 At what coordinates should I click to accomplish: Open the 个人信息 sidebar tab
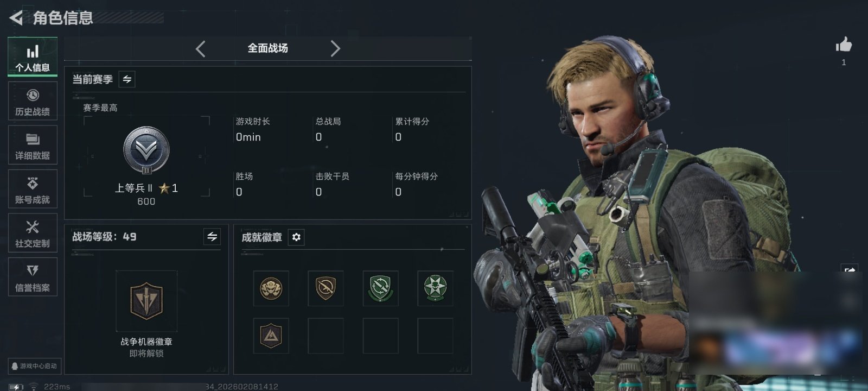[33, 56]
